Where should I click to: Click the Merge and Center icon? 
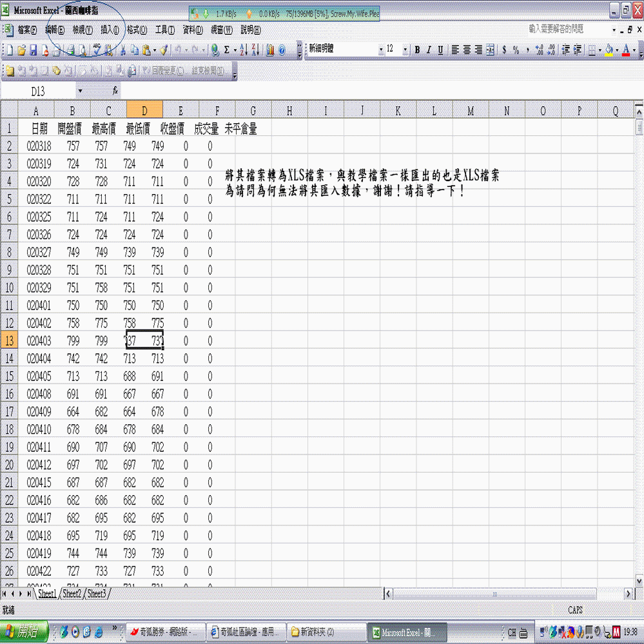490,50
